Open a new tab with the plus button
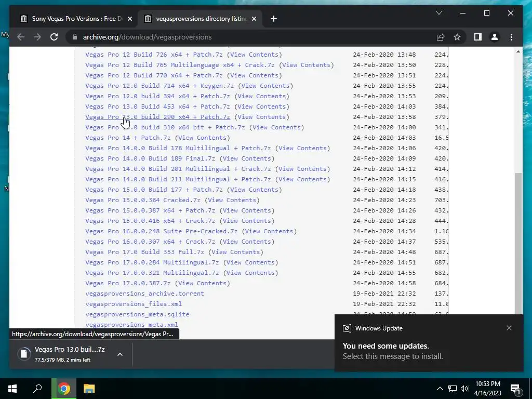The height and width of the screenshot is (399, 532). pos(274,19)
